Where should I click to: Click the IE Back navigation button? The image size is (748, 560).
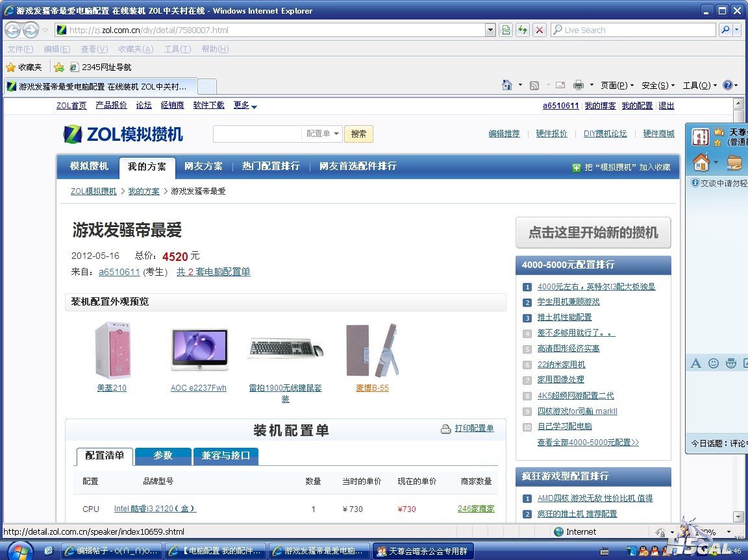tap(13, 30)
